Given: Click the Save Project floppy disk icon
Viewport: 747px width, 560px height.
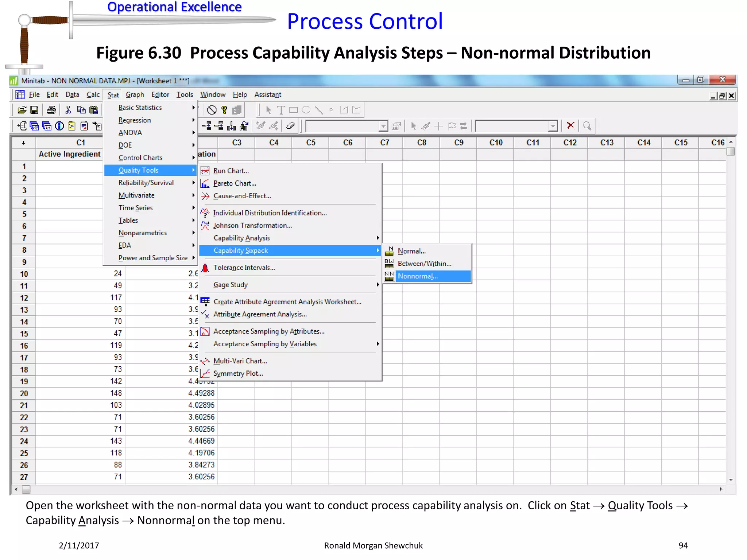Looking at the screenshot, I should pos(34,110).
